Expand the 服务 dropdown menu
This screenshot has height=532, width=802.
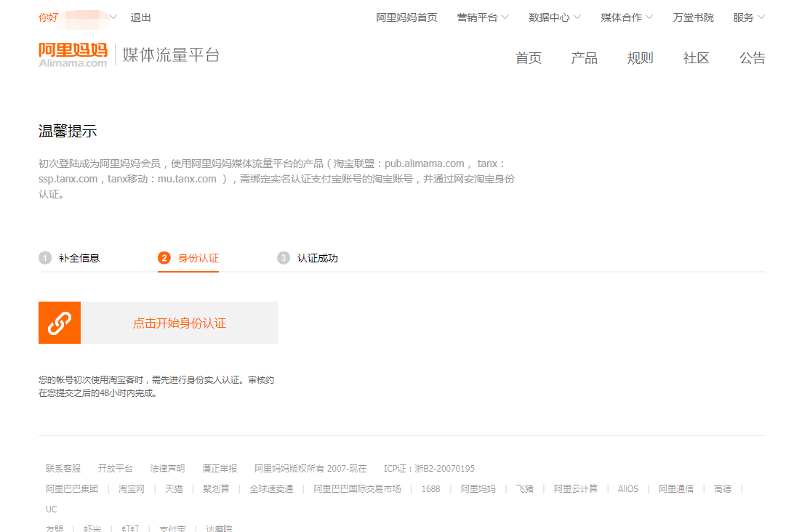(x=748, y=17)
